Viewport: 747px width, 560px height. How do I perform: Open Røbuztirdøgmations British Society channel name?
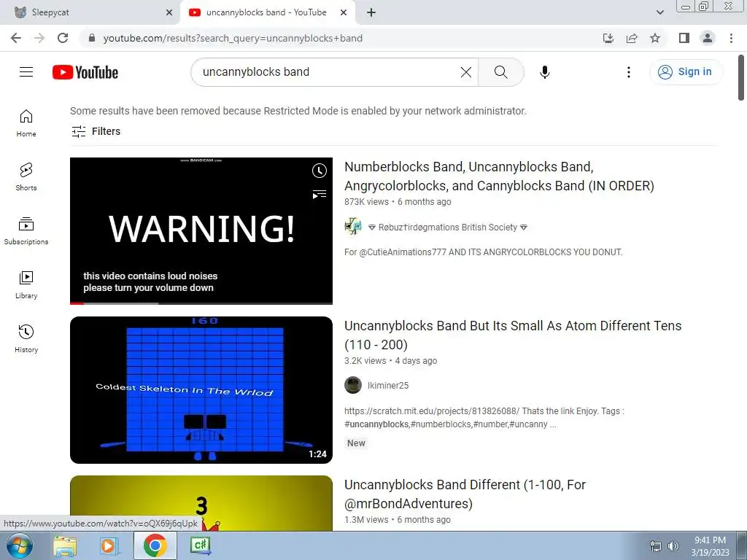click(448, 227)
